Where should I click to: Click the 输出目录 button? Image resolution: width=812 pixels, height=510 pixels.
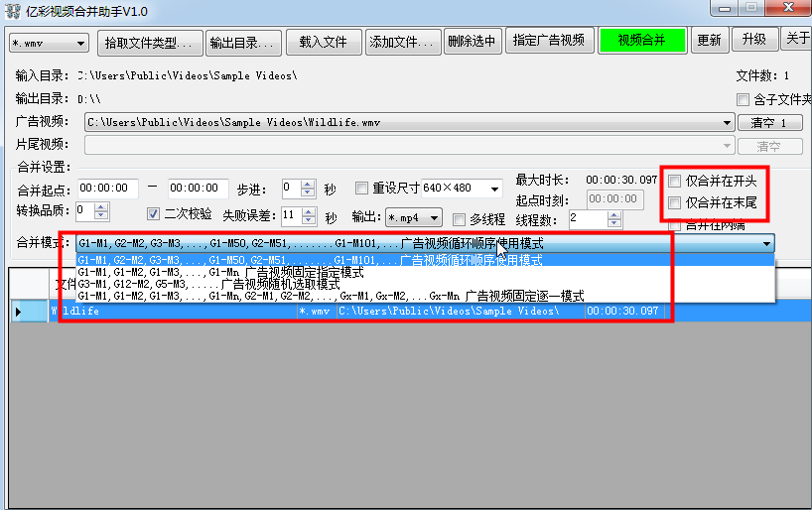[x=241, y=42]
